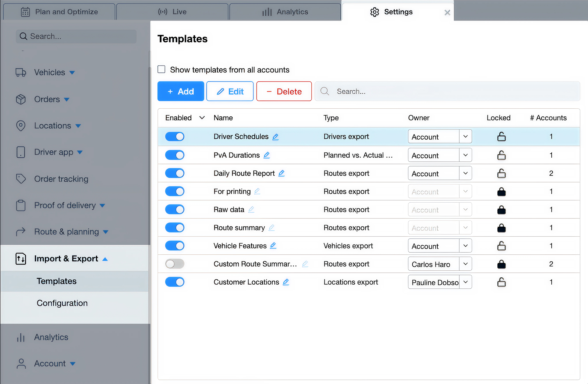Click the Proof of delivery clipboard icon
The width and height of the screenshot is (588, 384).
pos(21,205)
